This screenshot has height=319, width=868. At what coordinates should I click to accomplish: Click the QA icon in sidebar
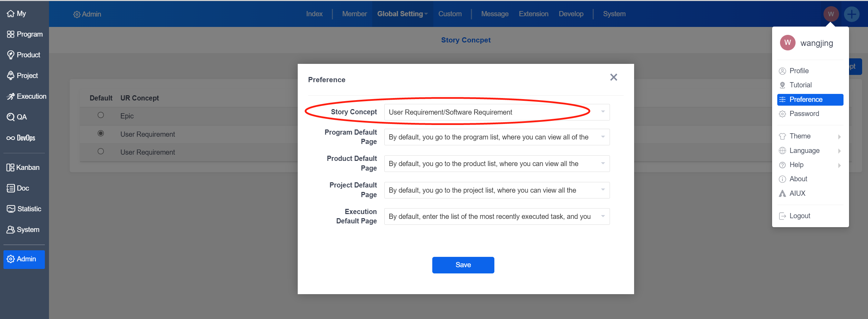[x=11, y=117]
